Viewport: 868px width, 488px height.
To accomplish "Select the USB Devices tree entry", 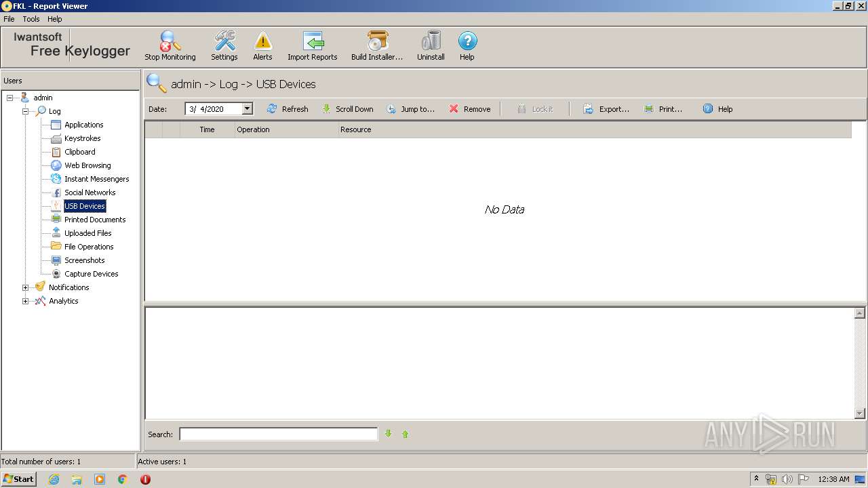I will (x=85, y=206).
